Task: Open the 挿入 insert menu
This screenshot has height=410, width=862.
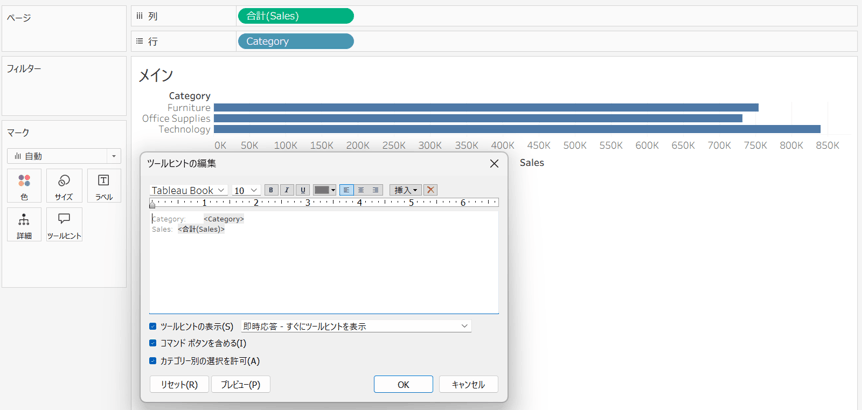Action: [405, 190]
